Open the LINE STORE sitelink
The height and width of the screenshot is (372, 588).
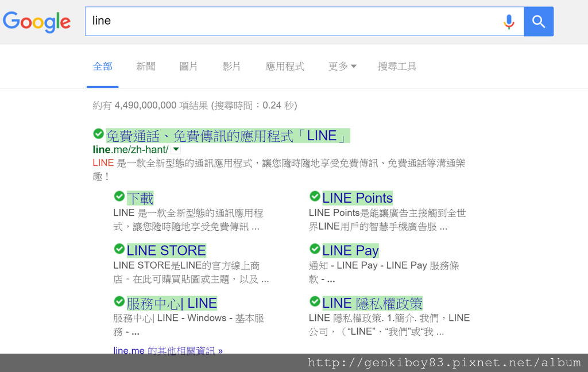(x=166, y=250)
